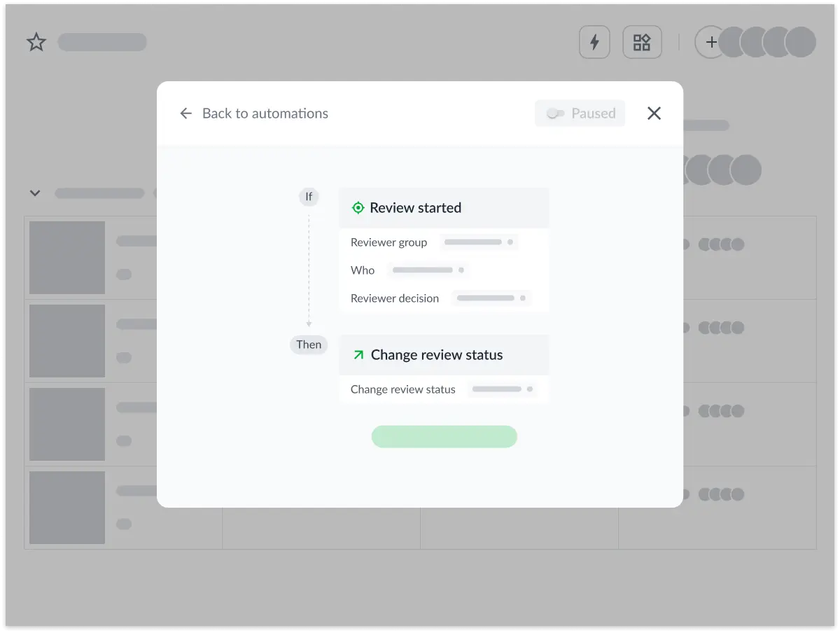Screen dimensions: 840x633
Task: Collapse the list section with the chevron
Action: pyautogui.click(x=35, y=193)
